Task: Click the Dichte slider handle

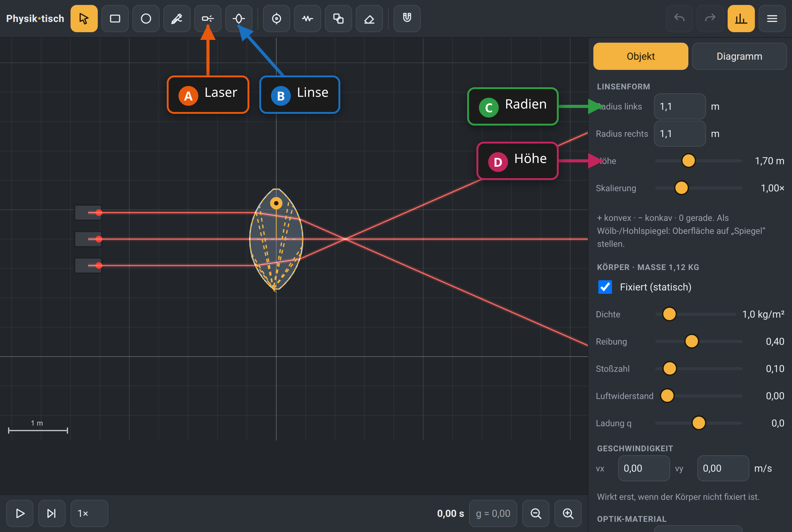Action: (x=669, y=314)
